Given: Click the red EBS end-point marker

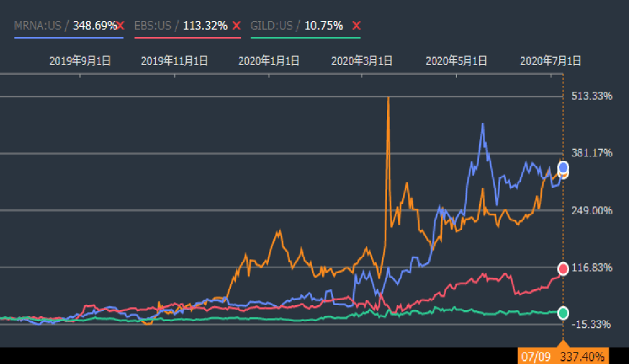Looking at the screenshot, I should (x=563, y=268).
